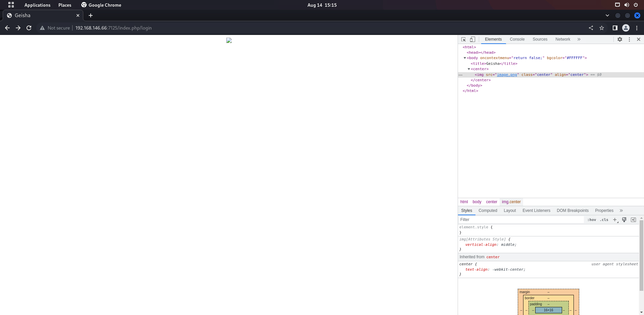The width and height of the screenshot is (644, 315).
Task: Open the Chrome three-dot menu
Action: click(x=637, y=28)
